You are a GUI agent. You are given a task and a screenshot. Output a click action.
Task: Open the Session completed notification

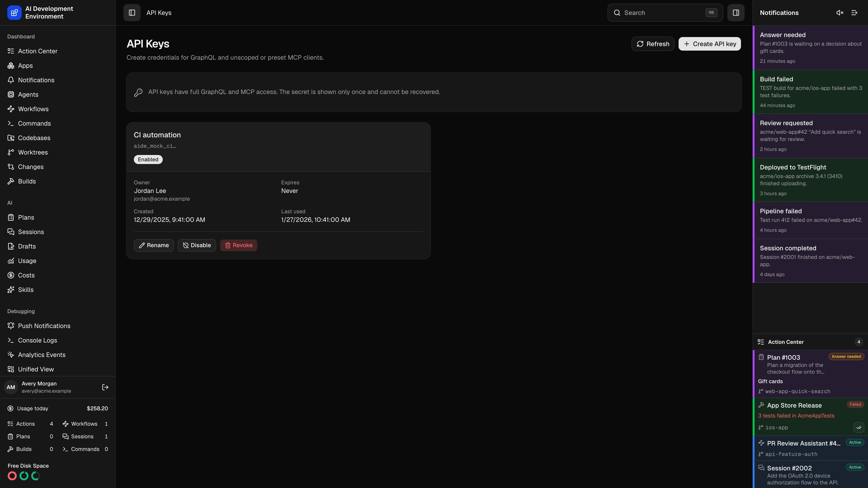click(x=810, y=261)
